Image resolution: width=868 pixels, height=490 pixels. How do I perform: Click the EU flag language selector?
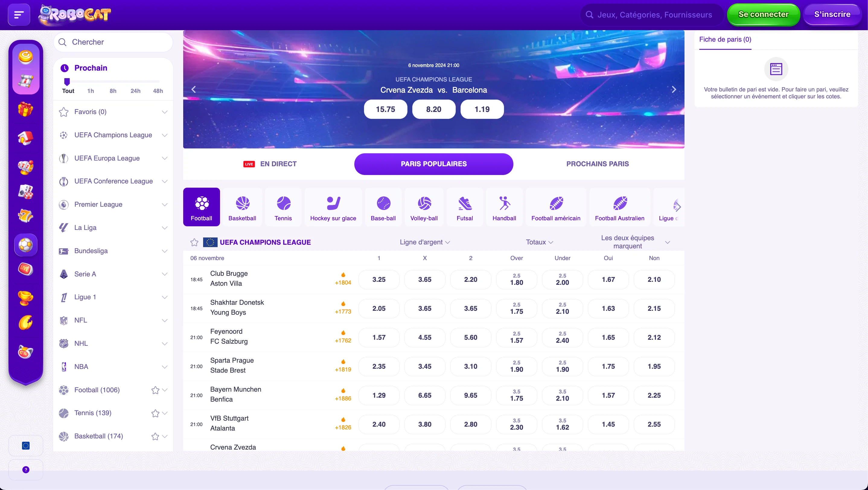pyautogui.click(x=26, y=446)
